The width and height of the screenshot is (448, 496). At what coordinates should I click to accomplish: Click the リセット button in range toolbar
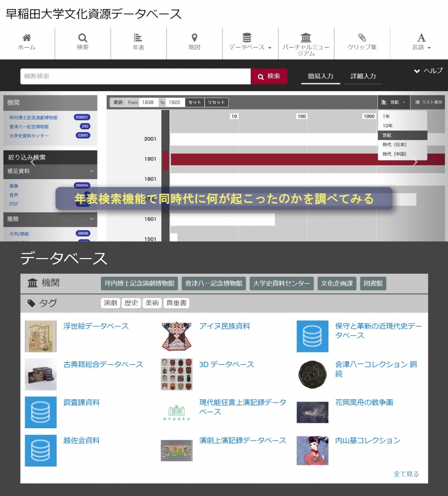pyautogui.click(x=216, y=102)
